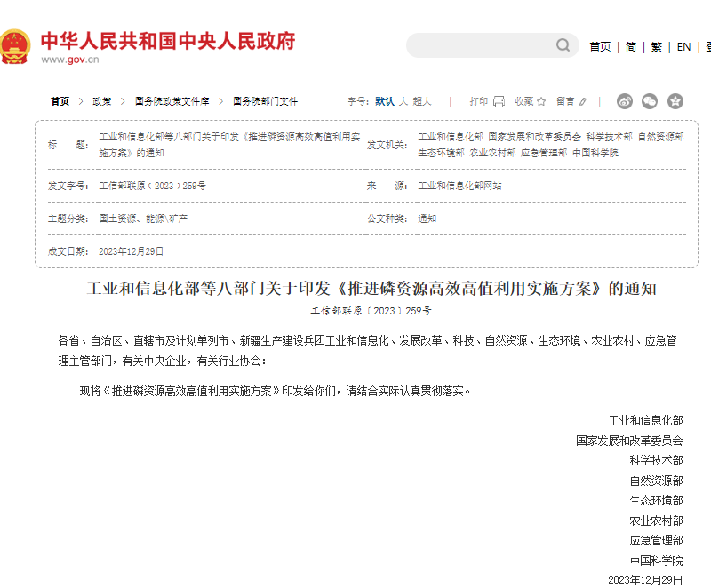This screenshot has height=588, width=711.
Task: Go to 政策 in the breadcrumb
Action: pyautogui.click(x=102, y=101)
